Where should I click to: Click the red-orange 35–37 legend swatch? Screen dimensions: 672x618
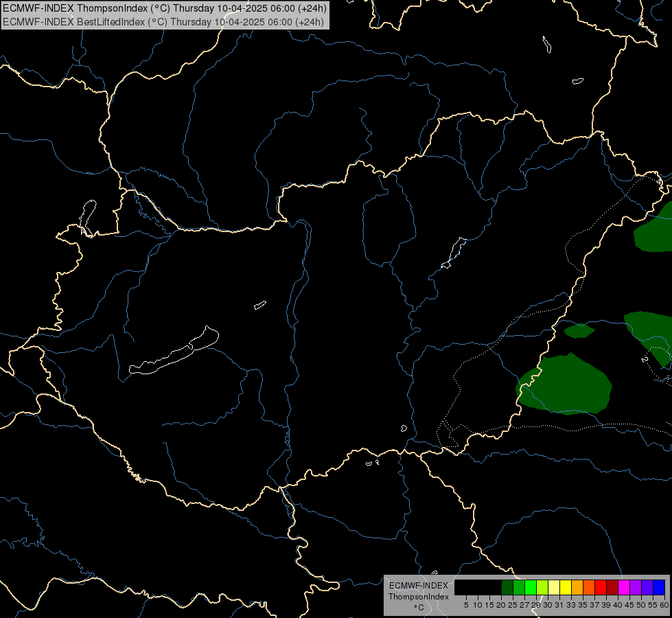point(589,588)
